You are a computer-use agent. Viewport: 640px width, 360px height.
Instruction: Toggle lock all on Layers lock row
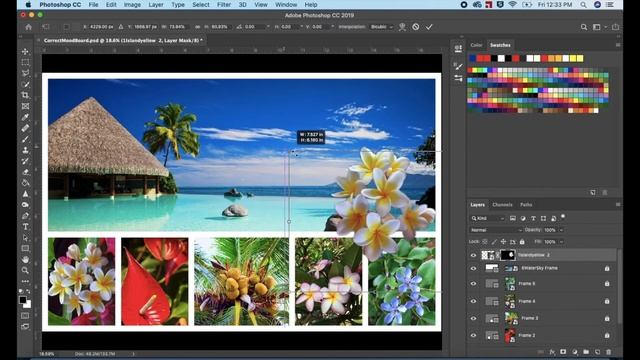pos(522,242)
